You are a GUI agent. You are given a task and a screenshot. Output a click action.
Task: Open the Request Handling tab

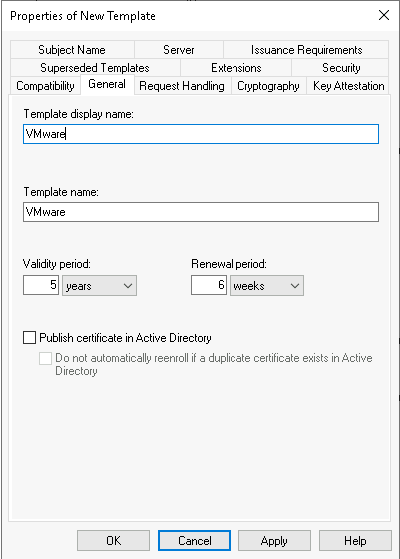[182, 86]
